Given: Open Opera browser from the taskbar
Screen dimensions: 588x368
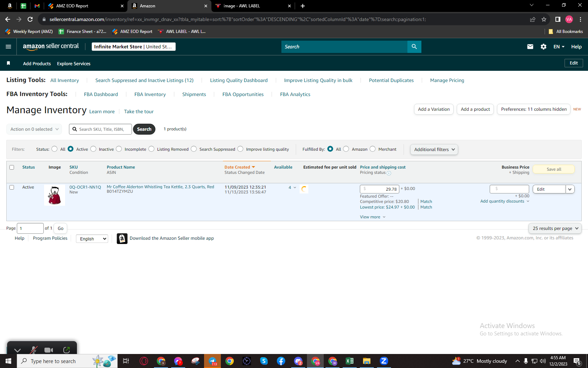Looking at the screenshot, I should 144,361.
